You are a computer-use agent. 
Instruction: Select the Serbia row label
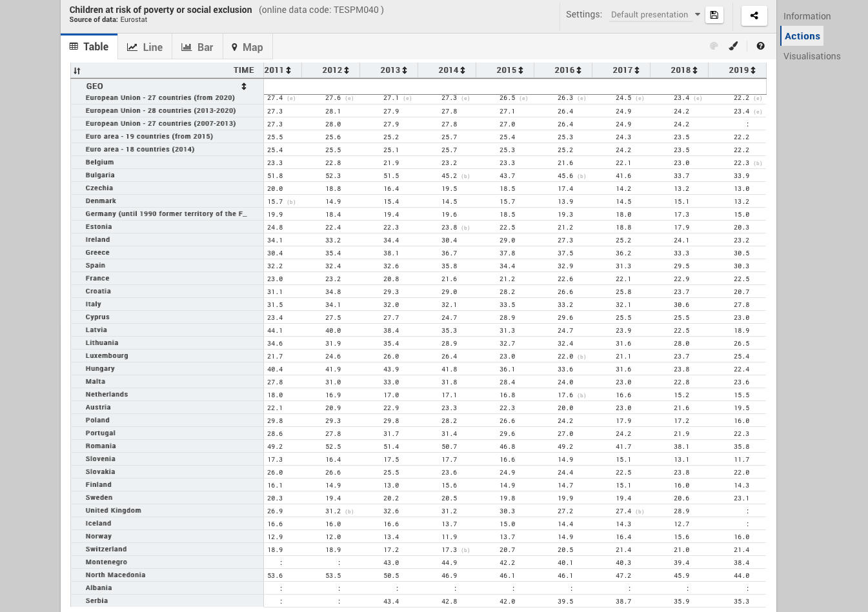pos(97,601)
